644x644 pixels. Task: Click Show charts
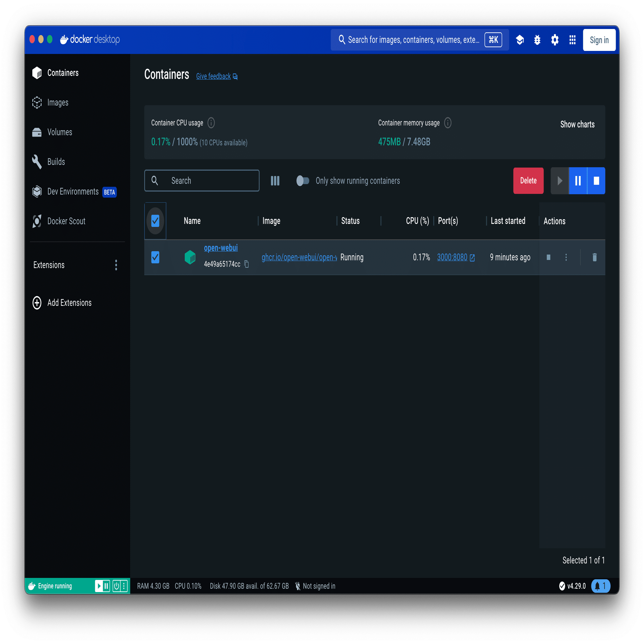[x=577, y=124]
